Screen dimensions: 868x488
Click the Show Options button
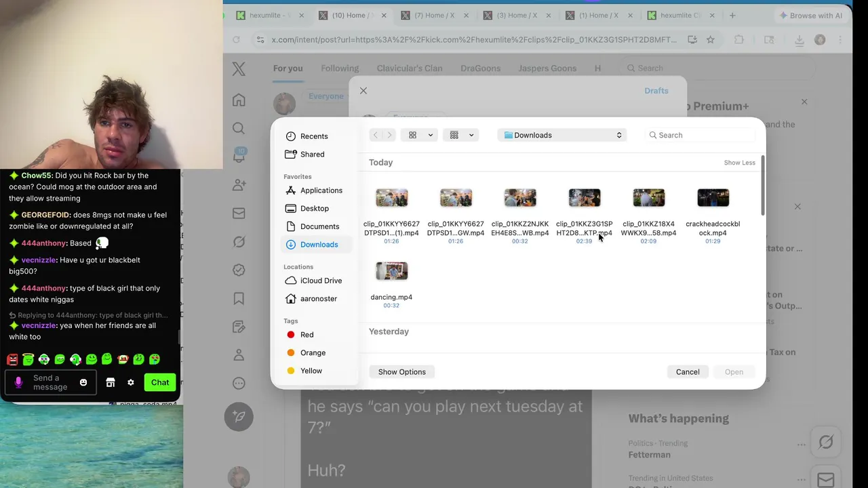[402, 372]
